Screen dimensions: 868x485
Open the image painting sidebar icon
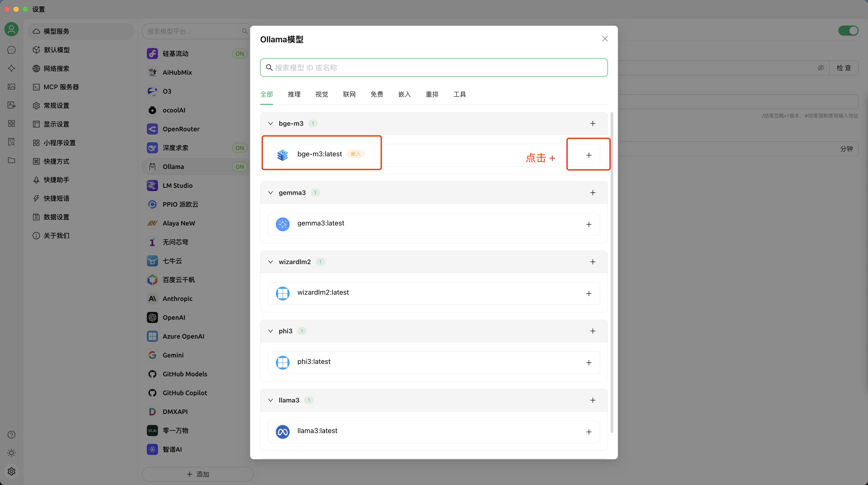[11, 87]
